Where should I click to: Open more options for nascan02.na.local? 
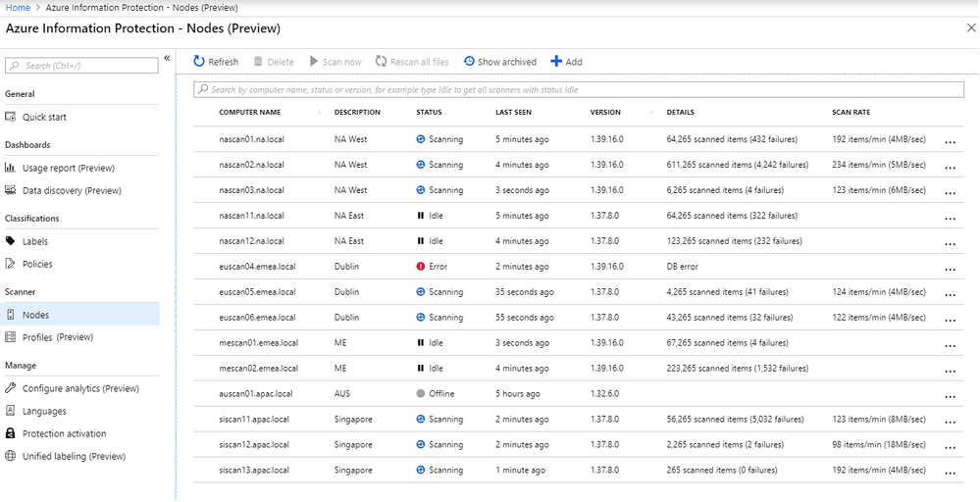(950, 168)
